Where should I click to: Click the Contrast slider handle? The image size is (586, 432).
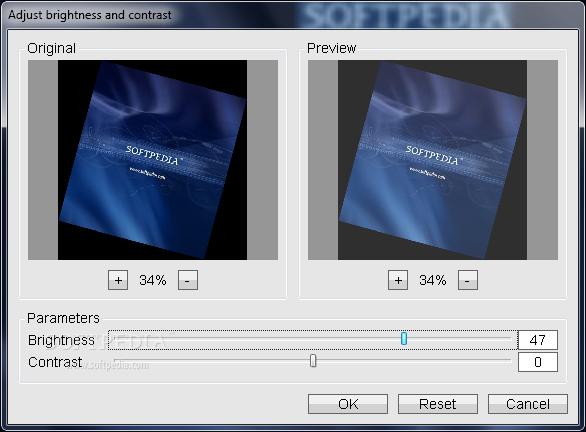pyautogui.click(x=313, y=361)
